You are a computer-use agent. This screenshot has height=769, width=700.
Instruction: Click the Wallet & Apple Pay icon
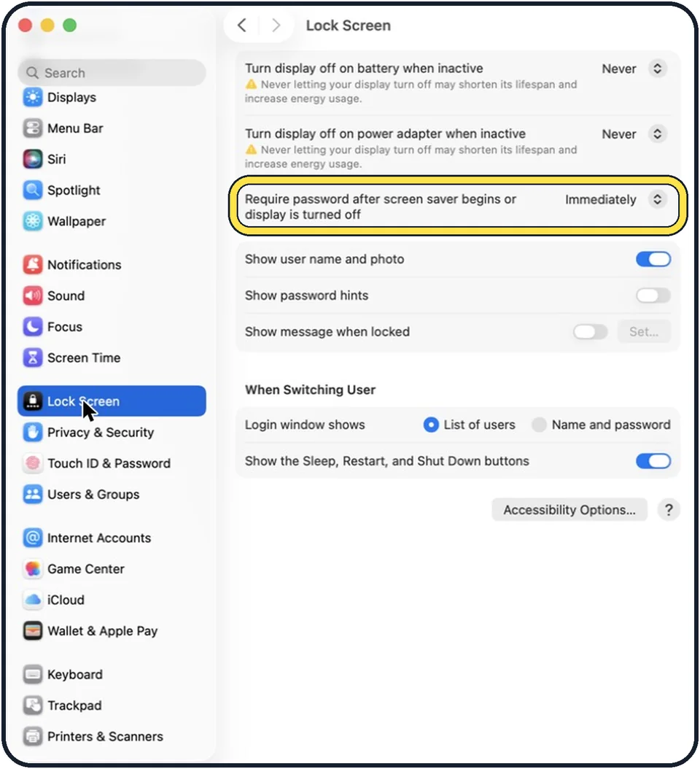pyautogui.click(x=33, y=630)
